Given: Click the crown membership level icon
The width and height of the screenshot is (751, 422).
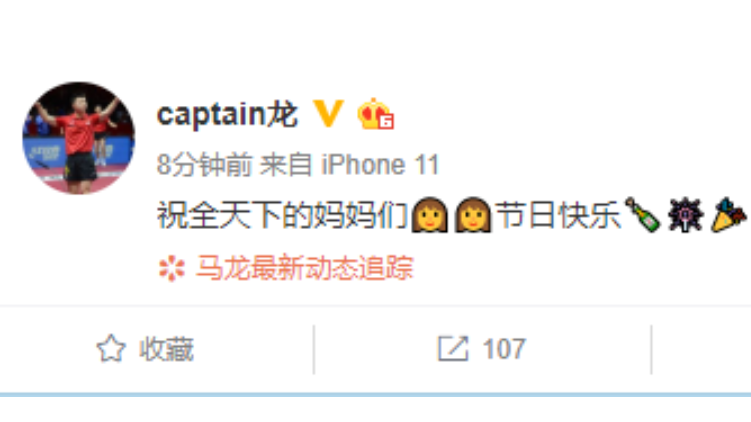Looking at the screenshot, I should [x=376, y=114].
